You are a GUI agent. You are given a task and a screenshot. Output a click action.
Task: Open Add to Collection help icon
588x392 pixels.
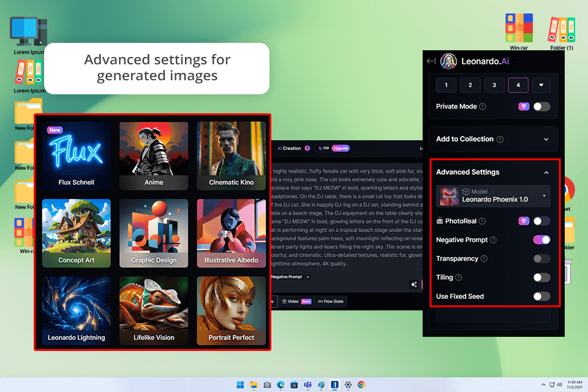[x=500, y=139]
